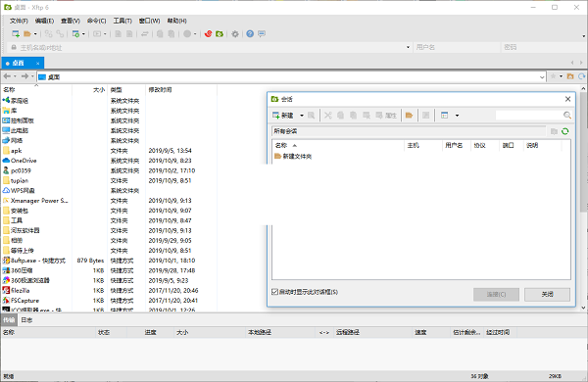588x382 pixels.
Task: Open options via the gear icon
Action: pyautogui.click(x=235, y=33)
